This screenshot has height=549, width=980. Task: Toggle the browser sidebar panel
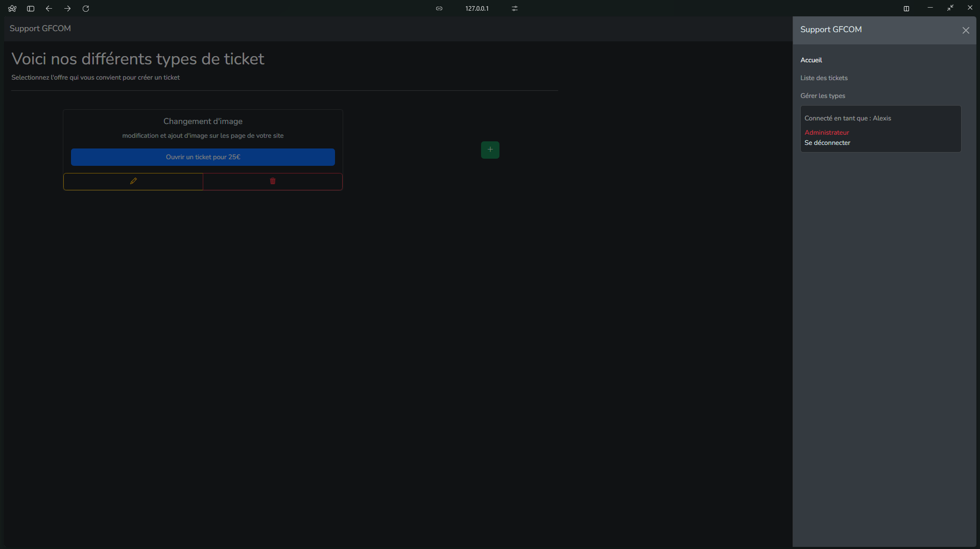click(x=31, y=9)
